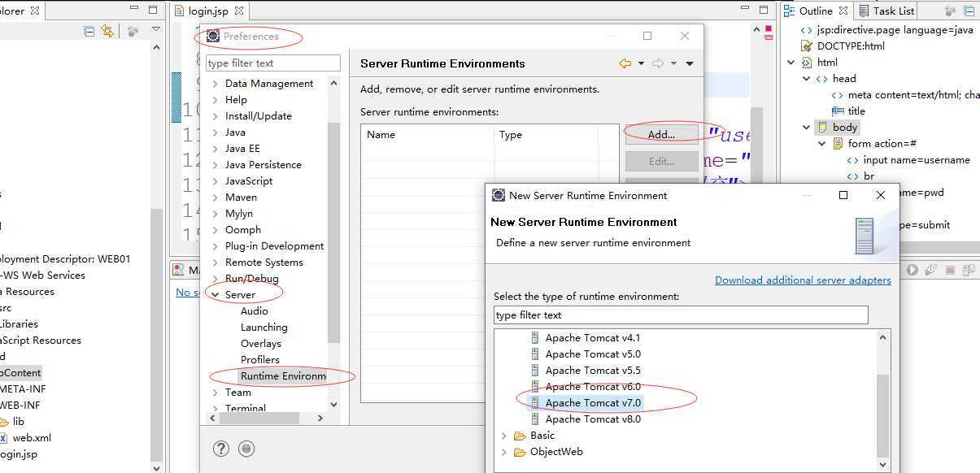
Task: Click the round icon beside the help button
Action: (x=247, y=449)
